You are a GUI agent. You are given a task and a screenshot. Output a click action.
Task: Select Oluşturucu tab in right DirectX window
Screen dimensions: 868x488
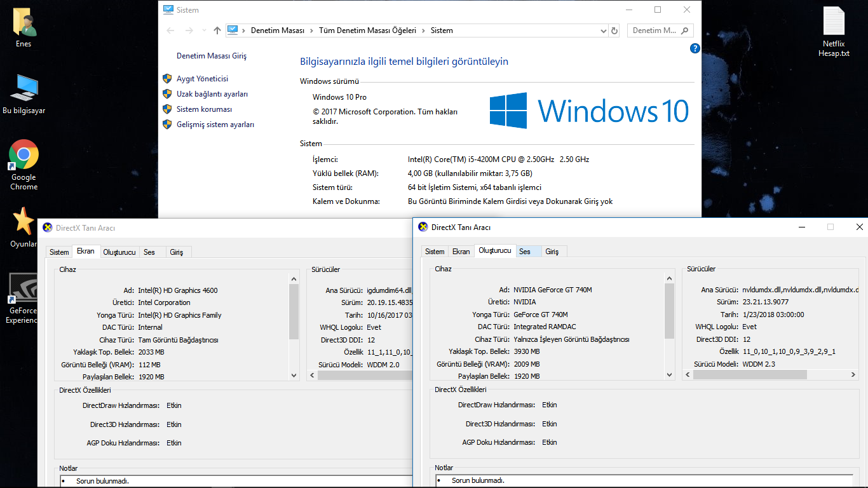coord(495,250)
